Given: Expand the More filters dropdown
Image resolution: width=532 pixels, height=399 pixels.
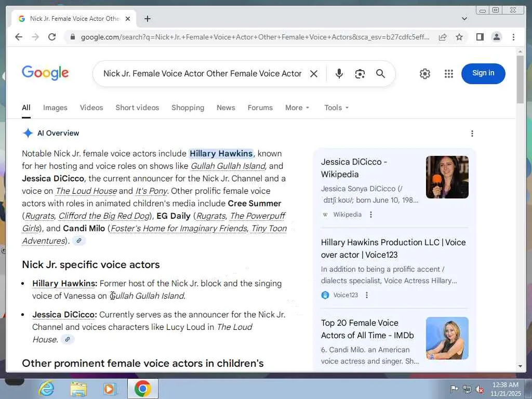Looking at the screenshot, I should (297, 108).
